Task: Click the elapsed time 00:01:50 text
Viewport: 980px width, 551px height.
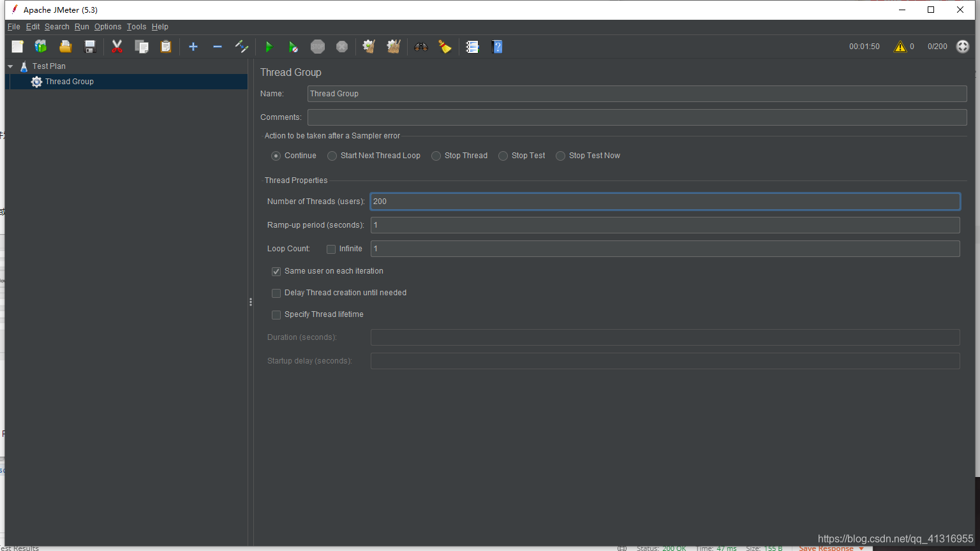Action: (864, 47)
